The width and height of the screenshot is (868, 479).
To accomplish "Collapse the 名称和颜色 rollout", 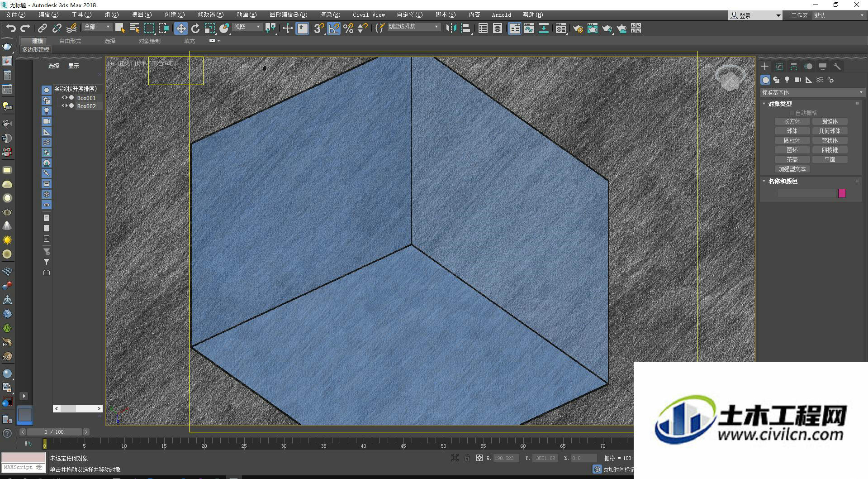I will pyautogui.click(x=764, y=181).
